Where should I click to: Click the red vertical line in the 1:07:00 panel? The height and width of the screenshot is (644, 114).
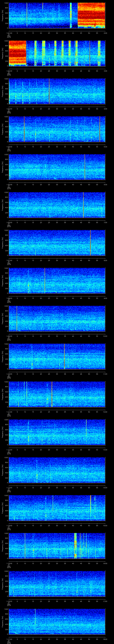click(90, 243)
